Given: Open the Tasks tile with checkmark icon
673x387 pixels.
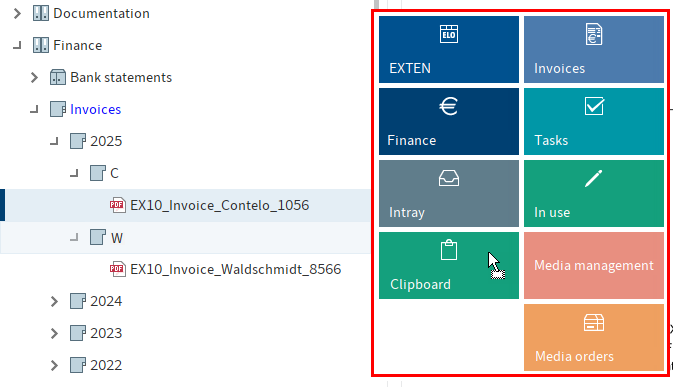Looking at the screenshot, I should (594, 121).
